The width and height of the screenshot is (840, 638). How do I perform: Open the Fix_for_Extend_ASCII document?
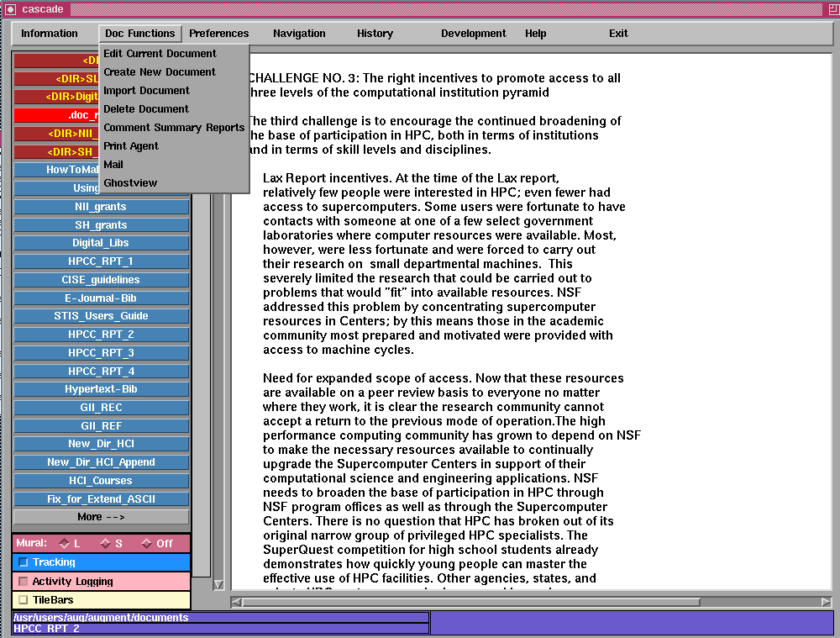(x=102, y=498)
